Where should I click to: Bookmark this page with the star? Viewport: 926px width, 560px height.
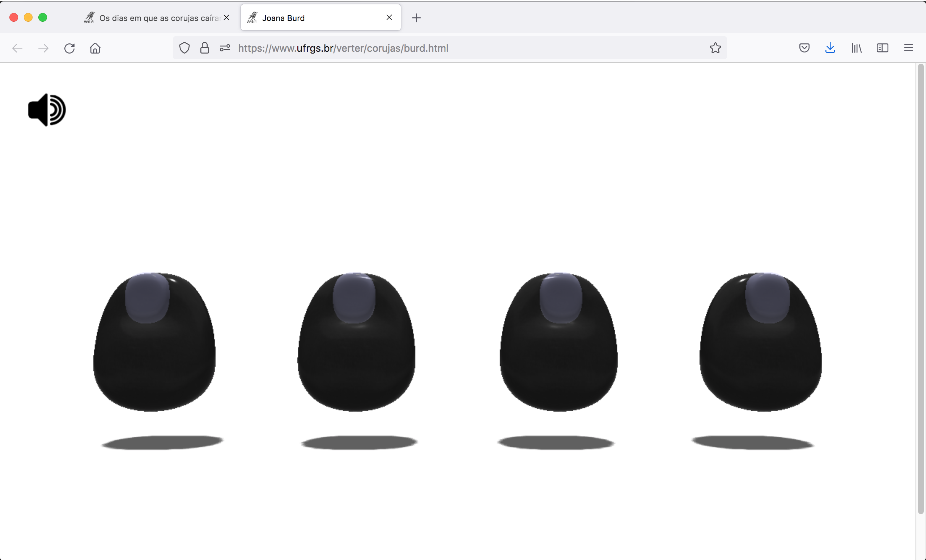click(x=715, y=48)
